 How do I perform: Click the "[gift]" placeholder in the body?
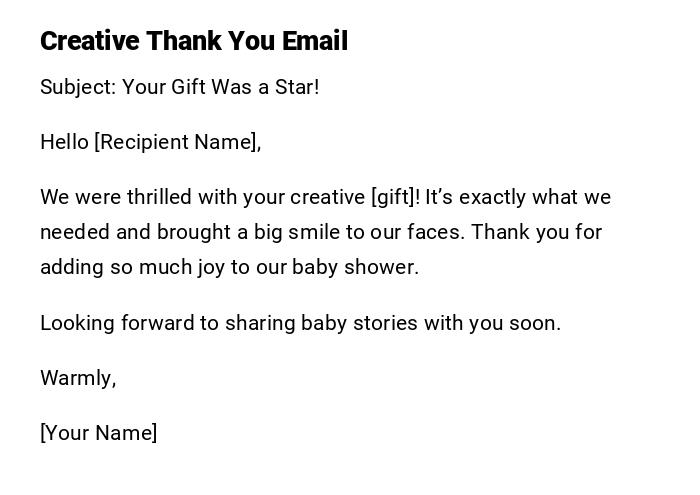(x=395, y=197)
